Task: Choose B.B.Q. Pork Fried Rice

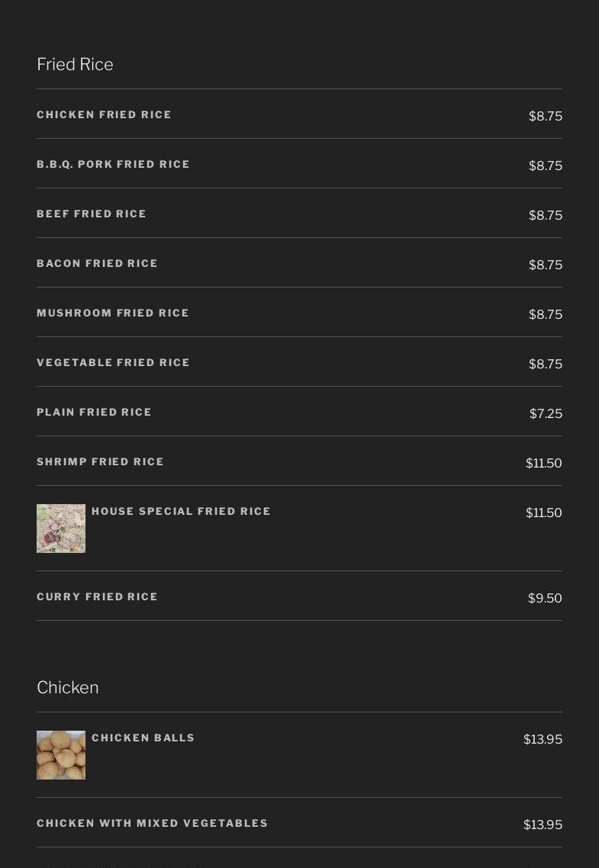Action: (x=113, y=165)
